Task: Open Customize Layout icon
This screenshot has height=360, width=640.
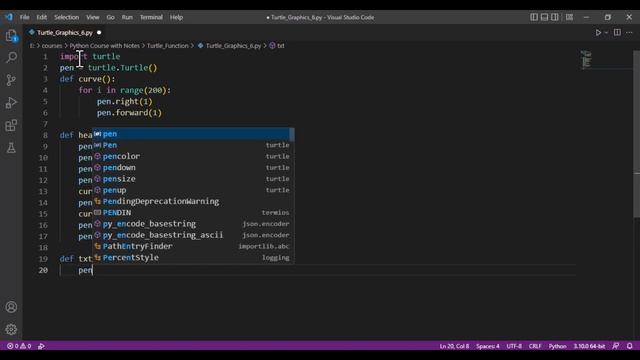Action: pyautogui.click(x=569, y=17)
